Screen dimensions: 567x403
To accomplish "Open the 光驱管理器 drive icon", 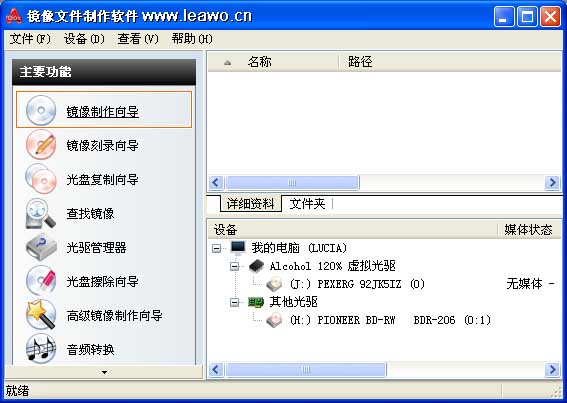I will [41, 247].
